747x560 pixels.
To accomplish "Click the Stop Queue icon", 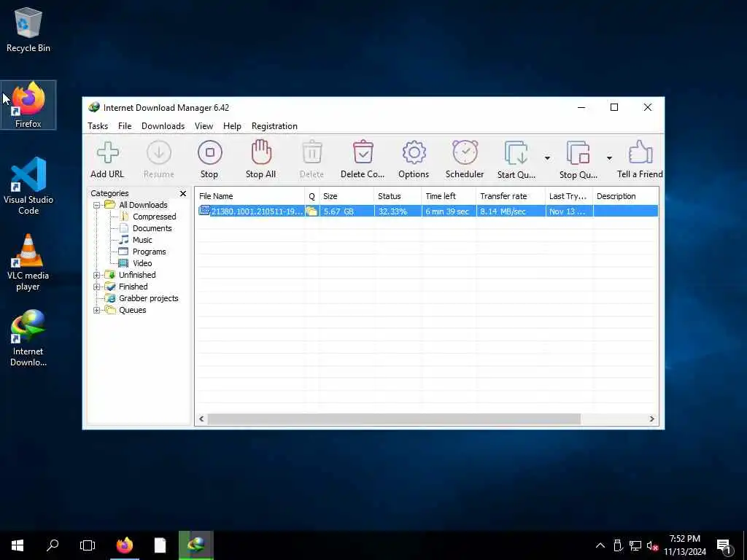I will click(578, 153).
